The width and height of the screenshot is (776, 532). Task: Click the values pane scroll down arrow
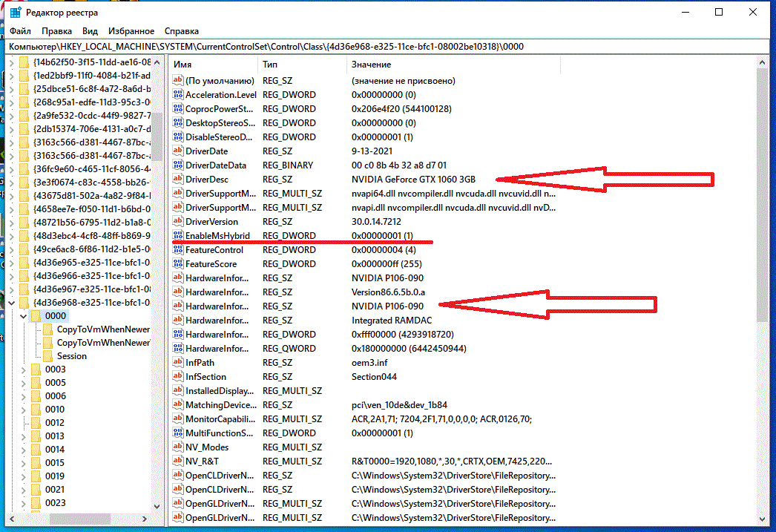tap(762, 519)
